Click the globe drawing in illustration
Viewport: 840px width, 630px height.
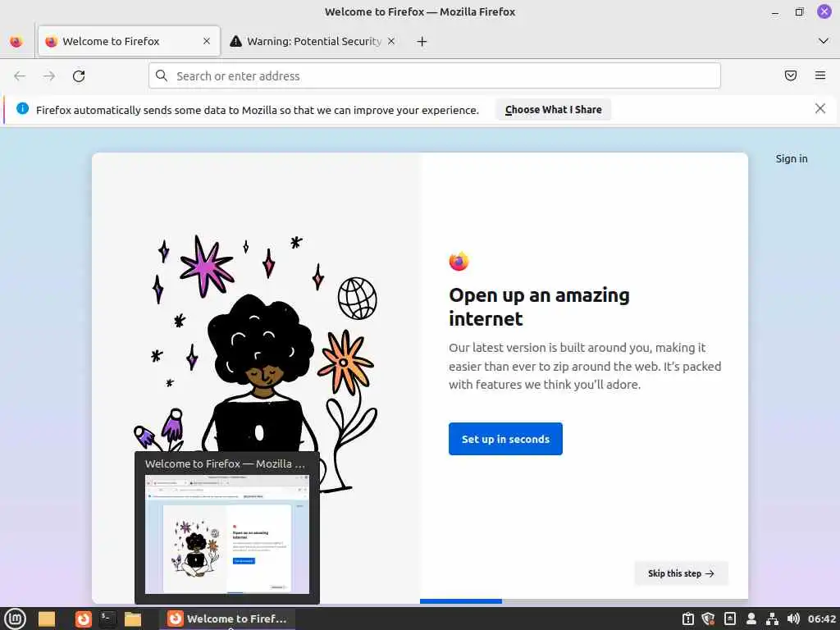click(358, 298)
